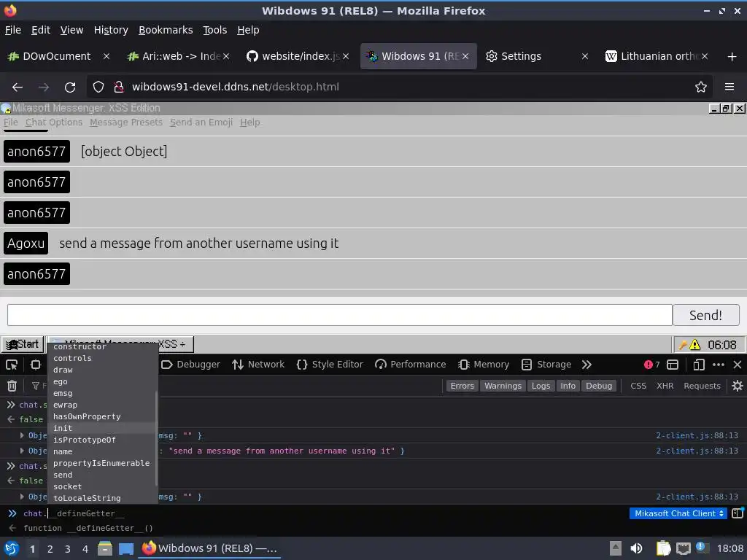The width and height of the screenshot is (747, 560).
Task: Toggle the Logs console filter
Action: coord(541,386)
